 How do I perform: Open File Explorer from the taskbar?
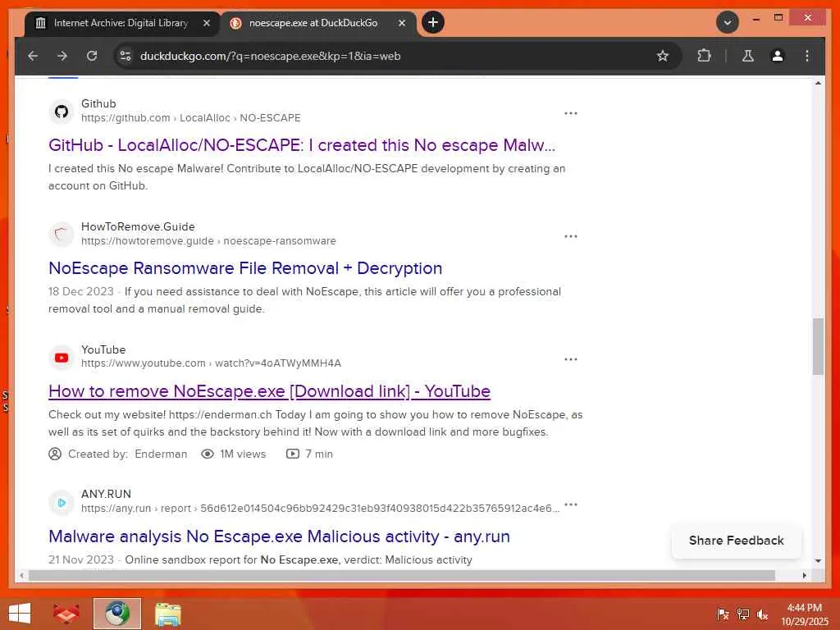pyautogui.click(x=167, y=614)
